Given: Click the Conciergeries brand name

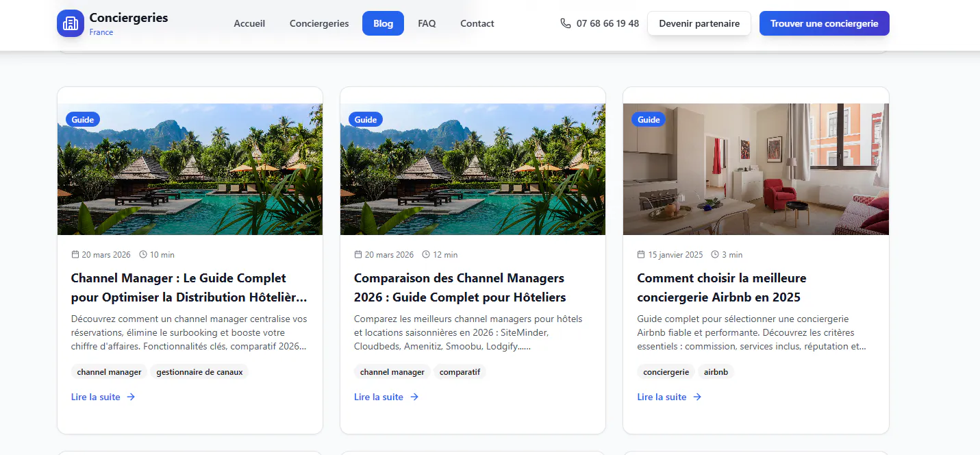Looking at the screenshot, I should (x=129, y=18).
